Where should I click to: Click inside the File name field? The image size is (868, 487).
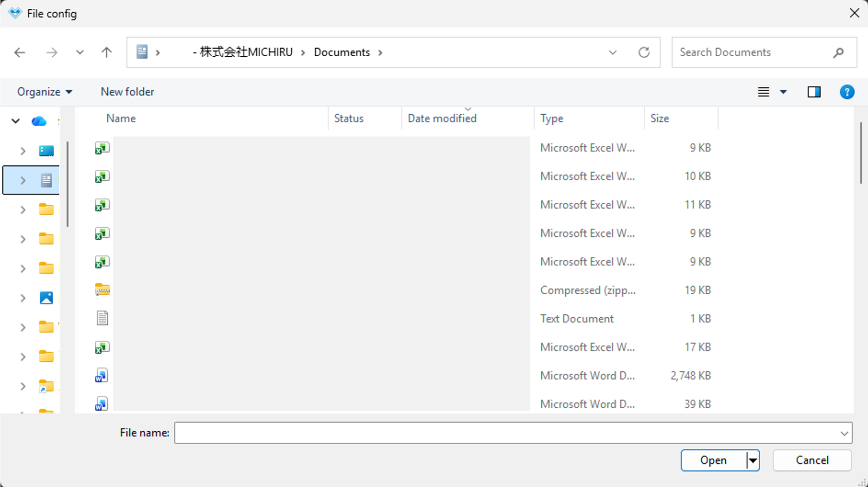pyautogui.click(x=505, y=432)
